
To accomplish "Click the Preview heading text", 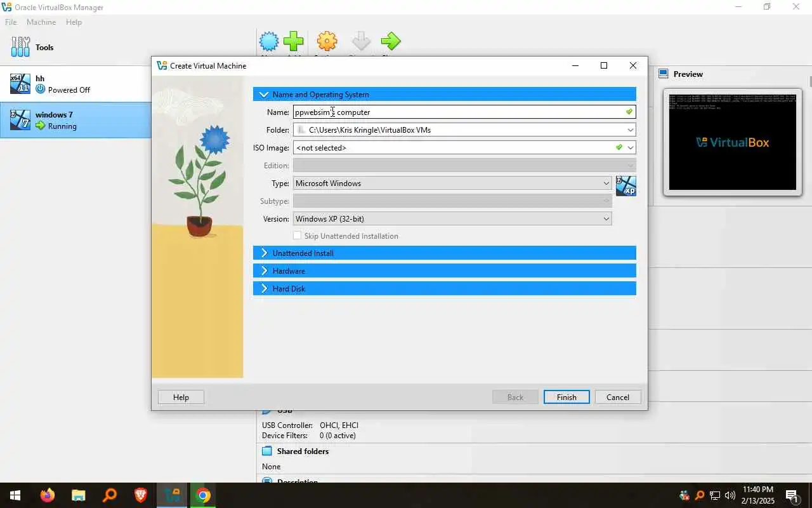I will point(688,74).
